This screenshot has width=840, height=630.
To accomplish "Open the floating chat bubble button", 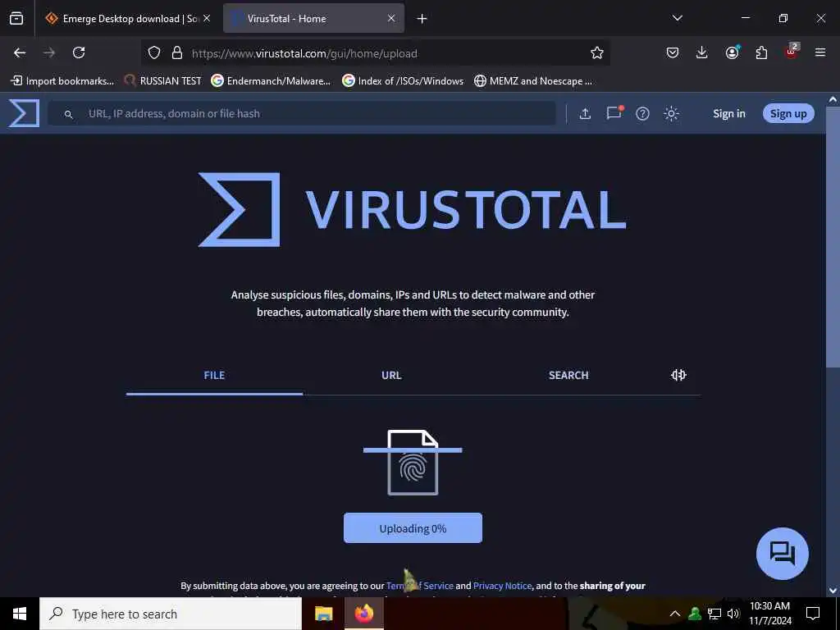I will [782, 554].
